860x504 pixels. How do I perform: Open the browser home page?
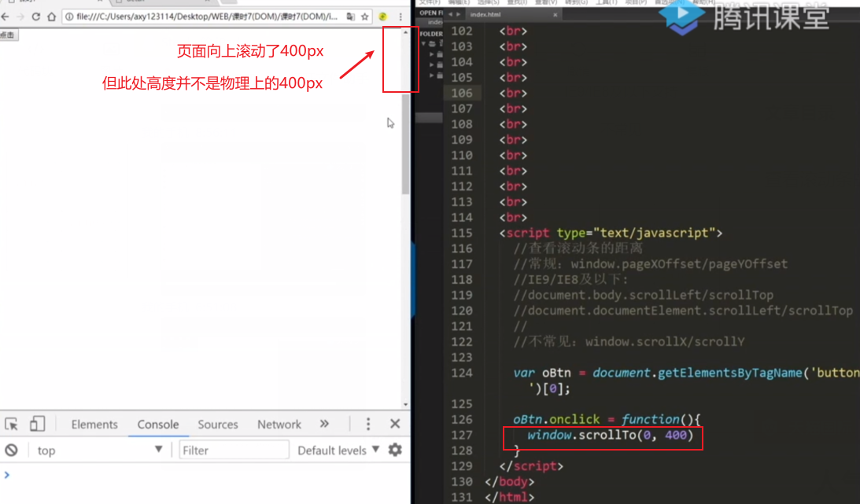pos(52,17)
